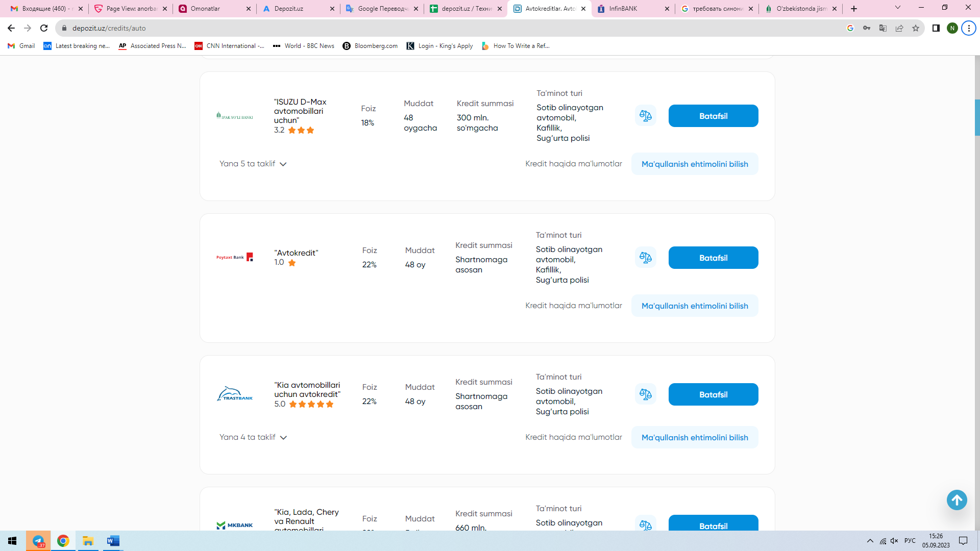Click the page vertical scrollbar thumb
Image resolution: width=980 pixels, height=551 pixels.
(977, 117)
